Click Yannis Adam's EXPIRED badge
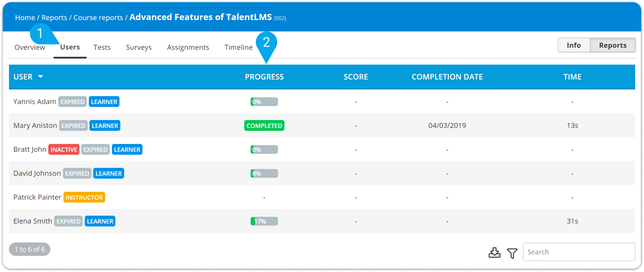The image size is (644, 272). pyautogui.click(x=72, y=102)
